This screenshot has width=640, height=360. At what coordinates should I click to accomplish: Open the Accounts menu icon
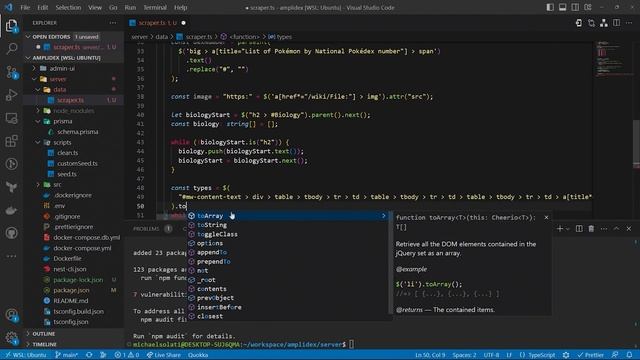11,315
